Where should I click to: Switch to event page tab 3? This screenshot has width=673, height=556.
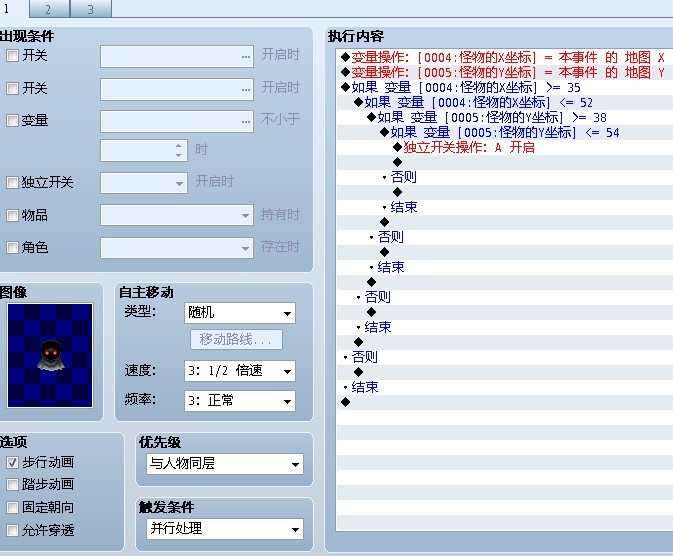[91, 9]
